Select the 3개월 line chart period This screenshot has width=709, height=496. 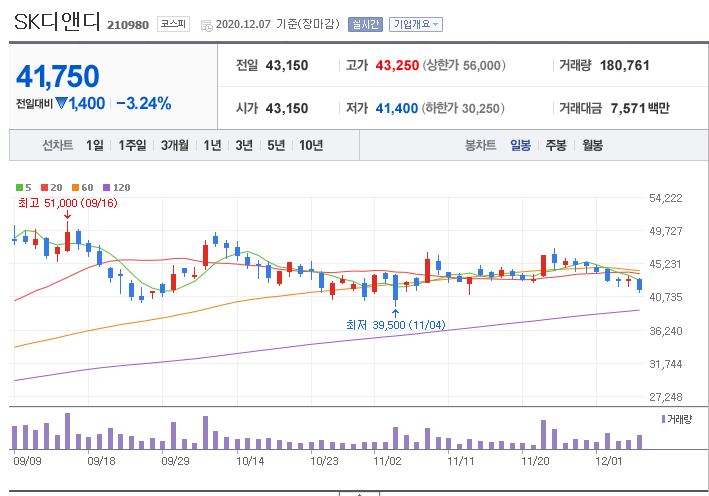pyautogui.click(x=175, y=145)
